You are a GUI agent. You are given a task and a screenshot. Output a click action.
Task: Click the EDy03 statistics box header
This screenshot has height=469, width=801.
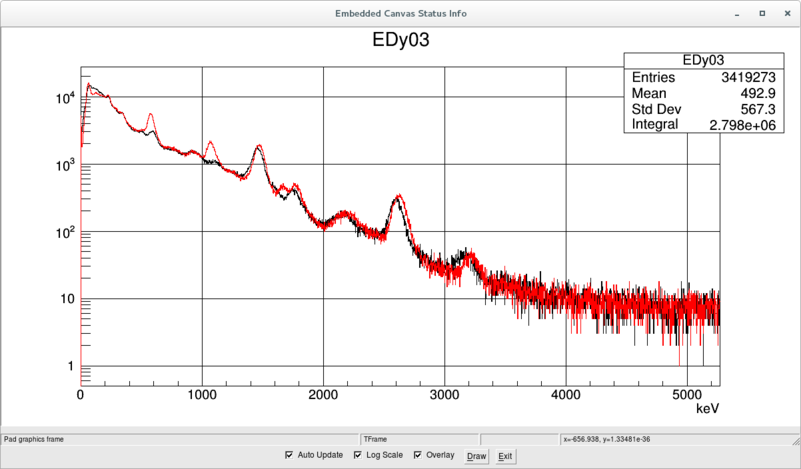point(703,60)
